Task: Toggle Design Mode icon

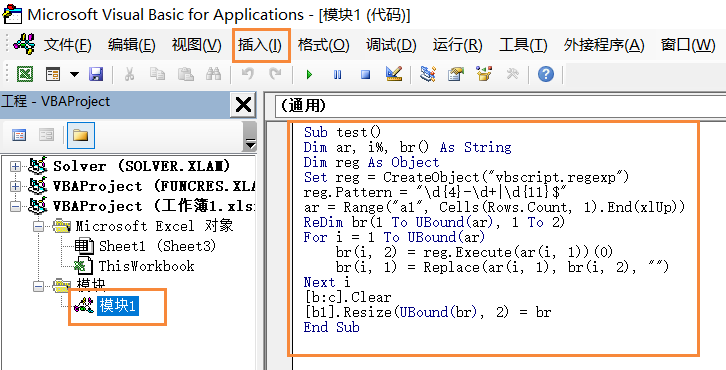Action: (x=394, y=74)
